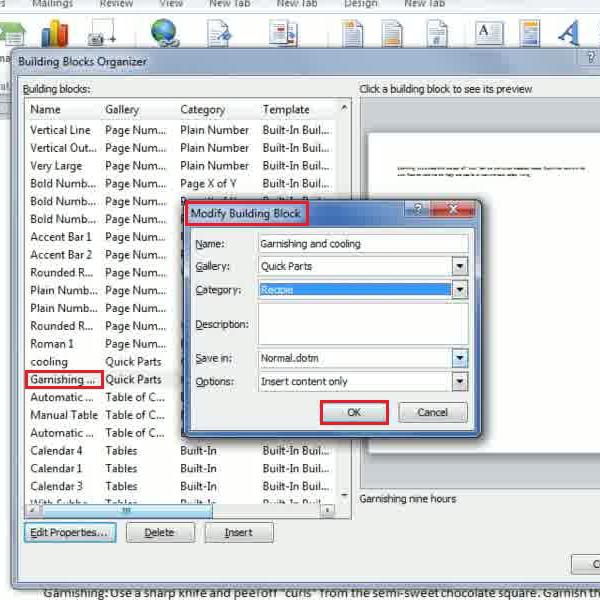Click the Text Box icon in ribbon
The height and width of the screenshot is (600, 600).
coord(489,33)
